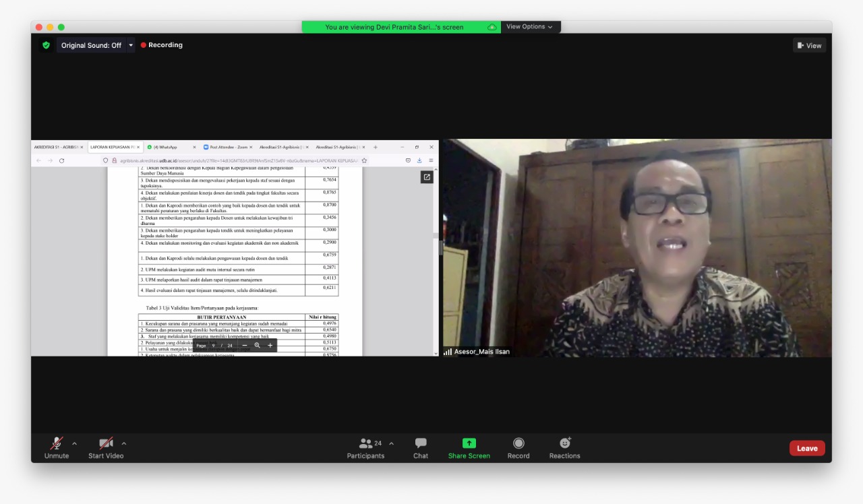Click the tracking protection shield in address bar
Viewport: 863px width, 504px height.
point(106,160)
